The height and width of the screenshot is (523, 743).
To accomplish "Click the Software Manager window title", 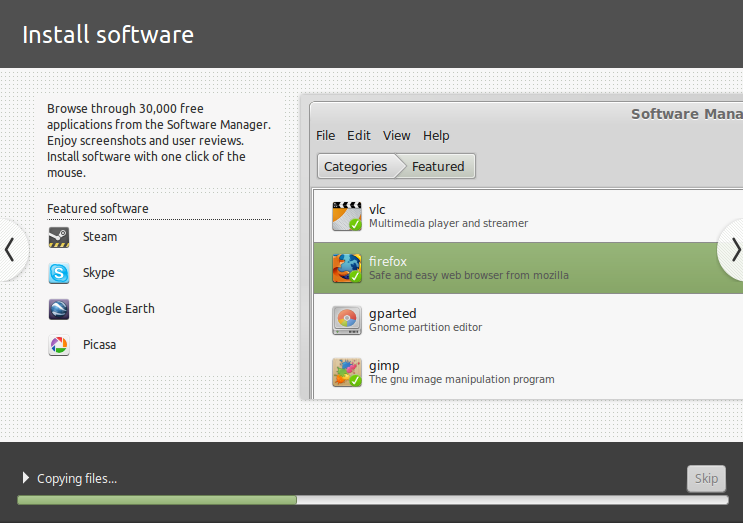I will (x=687, y=114).
